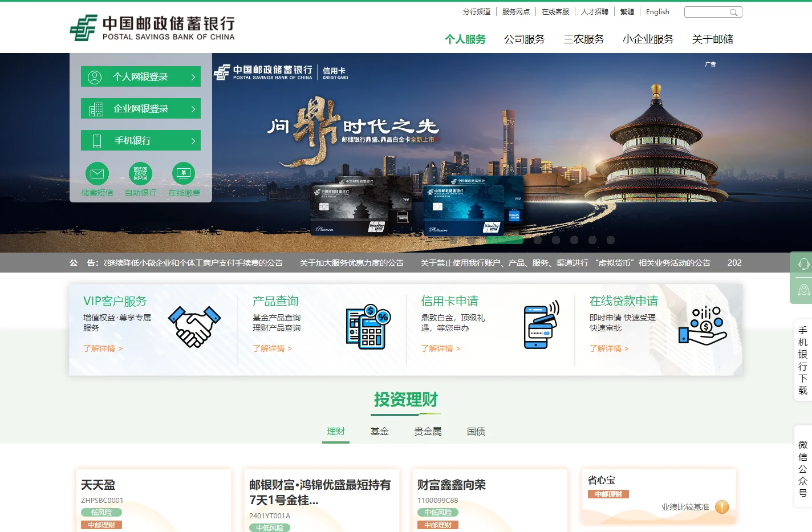Click the 投资理财 section heading
This screenshot has height=532, width=812.
406,400
